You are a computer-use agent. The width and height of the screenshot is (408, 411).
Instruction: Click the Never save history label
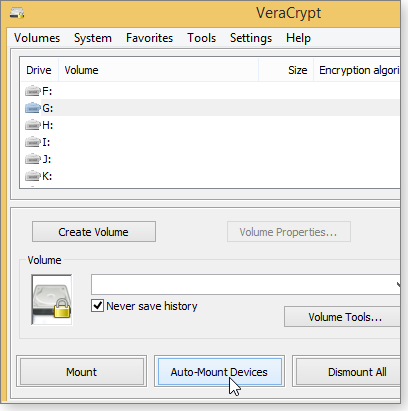tap(152, 306)
